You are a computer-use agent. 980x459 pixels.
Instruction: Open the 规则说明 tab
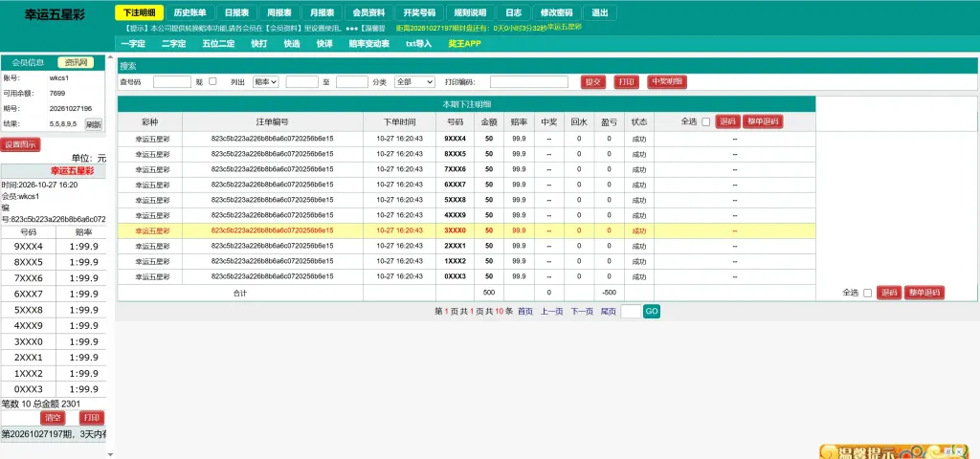(470, 12)
